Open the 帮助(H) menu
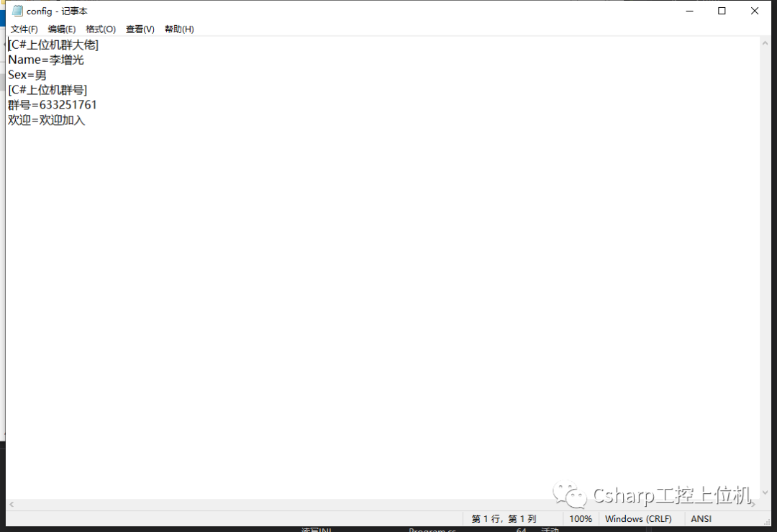The width and height of the screenshot is (777, 532). point(179,29)
